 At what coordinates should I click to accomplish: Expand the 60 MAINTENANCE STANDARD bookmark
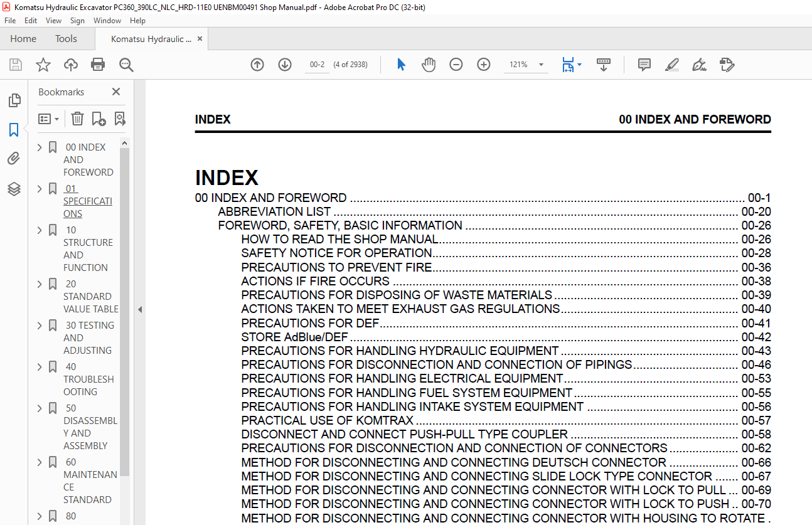pos(40,462)
